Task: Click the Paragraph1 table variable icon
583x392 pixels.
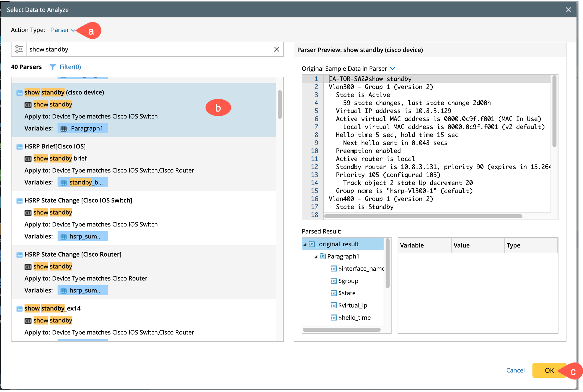Action: click(x=64, y=129)
